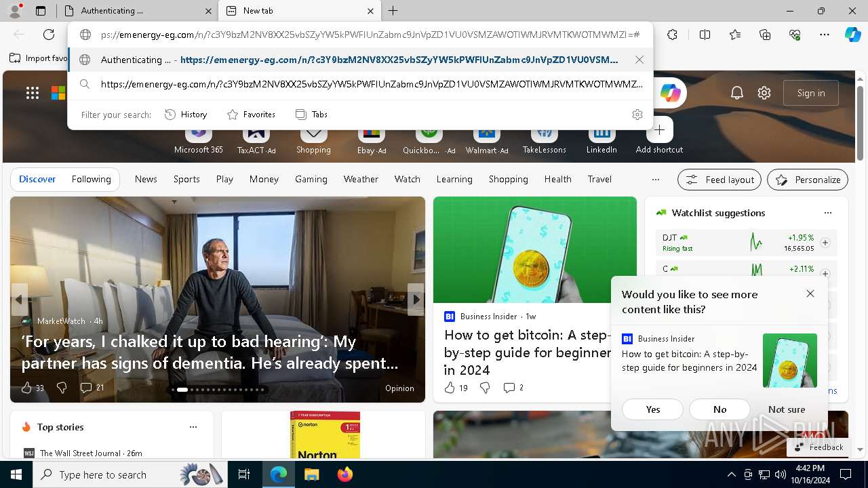Go to next carousel story
The image size is (868, 488).
(416, 300)
